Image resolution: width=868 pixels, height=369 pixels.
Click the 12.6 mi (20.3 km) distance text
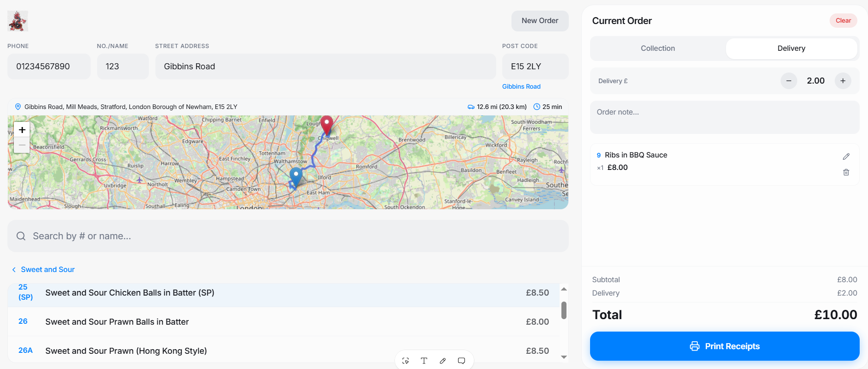502,107
